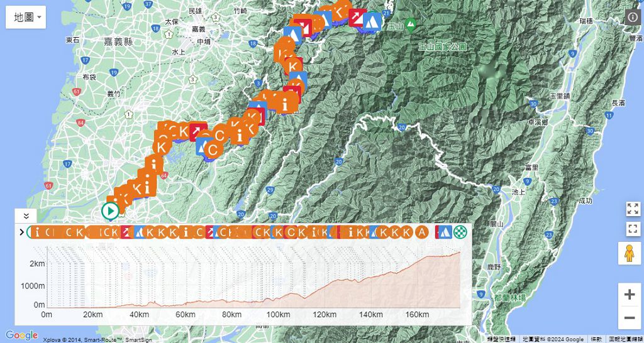Viewport: 644px width, 343px height.
Task: Click the red climb arrow marker near summit
Action: 357,17
